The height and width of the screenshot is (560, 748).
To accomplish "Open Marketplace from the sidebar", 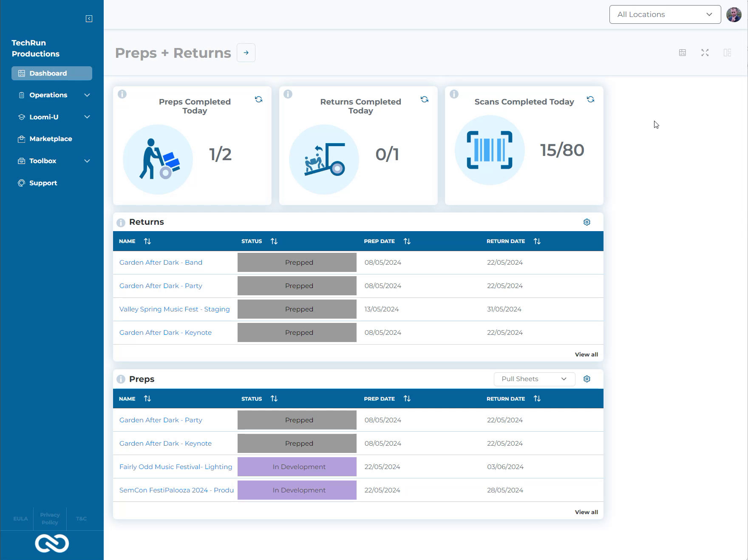I will 51,139.
